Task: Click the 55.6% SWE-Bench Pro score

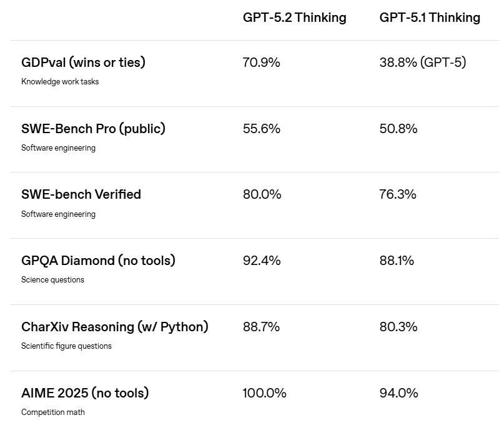Action: coord(261,129)
